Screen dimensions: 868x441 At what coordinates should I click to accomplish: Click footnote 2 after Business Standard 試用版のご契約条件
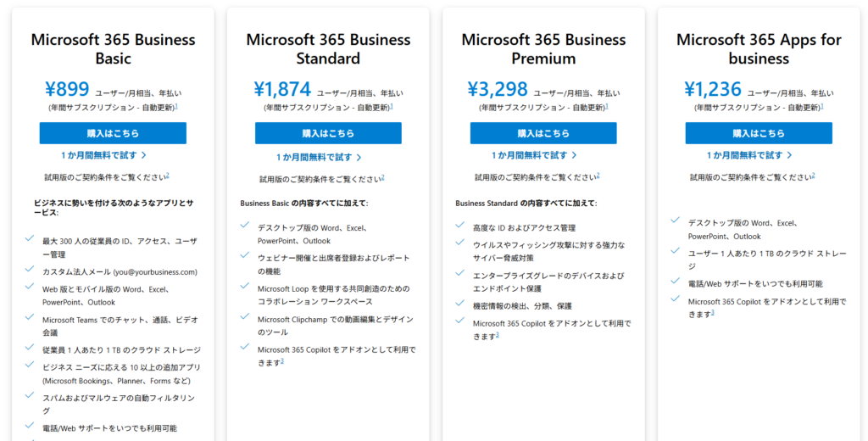[382, 178]
